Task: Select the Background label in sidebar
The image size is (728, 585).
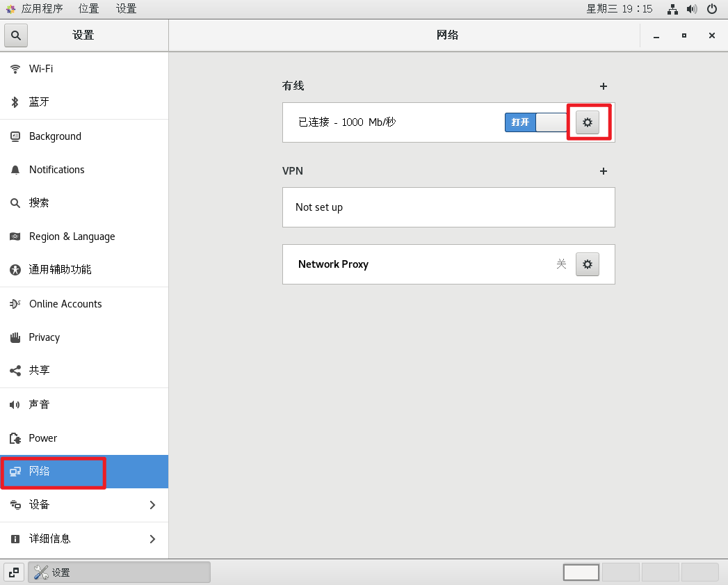Action: (55, 136)
